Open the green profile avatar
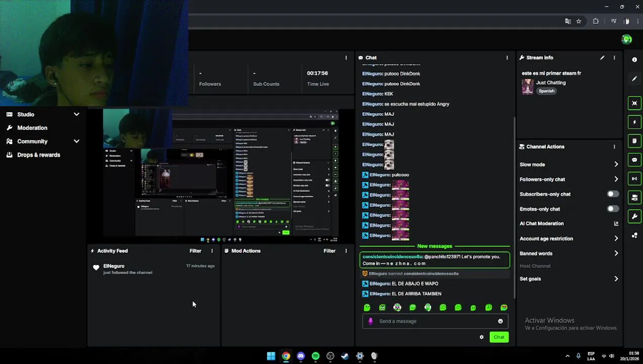The width and height of the screenshot is (643, 364). (627, 39)
